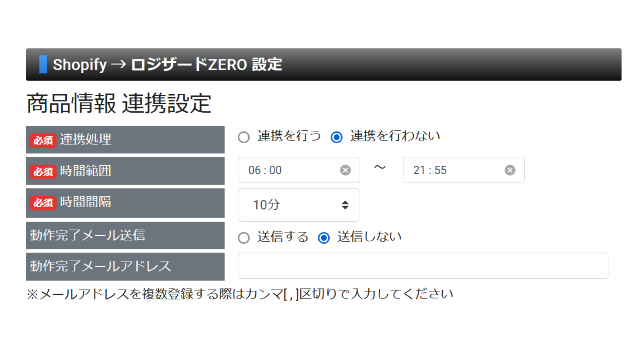Image resolution: width=644 pixels, height=362 pixels.
Task: Focus the 動作完了メールアドレス text field
Action: (423, 265)
